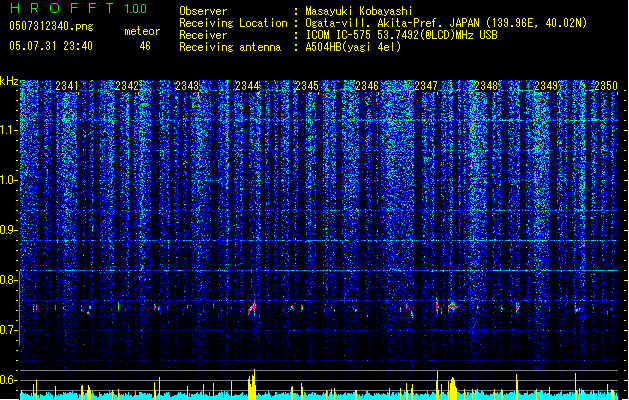Click the 0.8 frequency axis label
Image resolution: width=629 pixels, height=400 pixels.
click(x=8, y=280)
